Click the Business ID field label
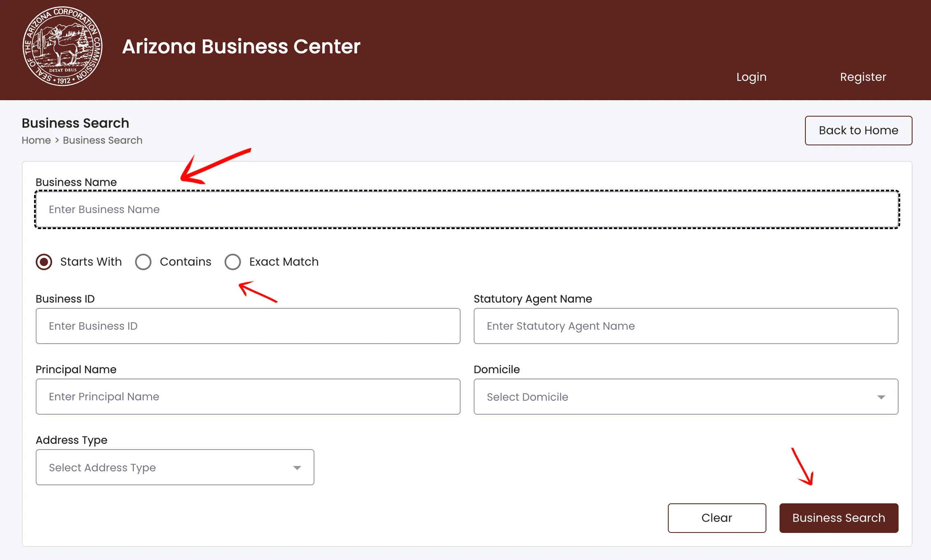931x560 pixels. point(65,299)
